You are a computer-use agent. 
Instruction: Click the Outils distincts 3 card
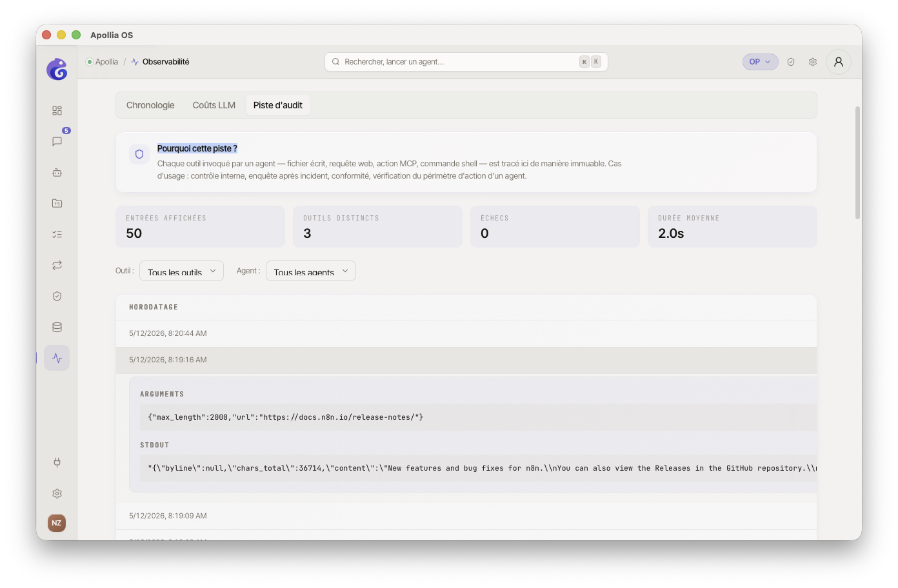(377, 226)
